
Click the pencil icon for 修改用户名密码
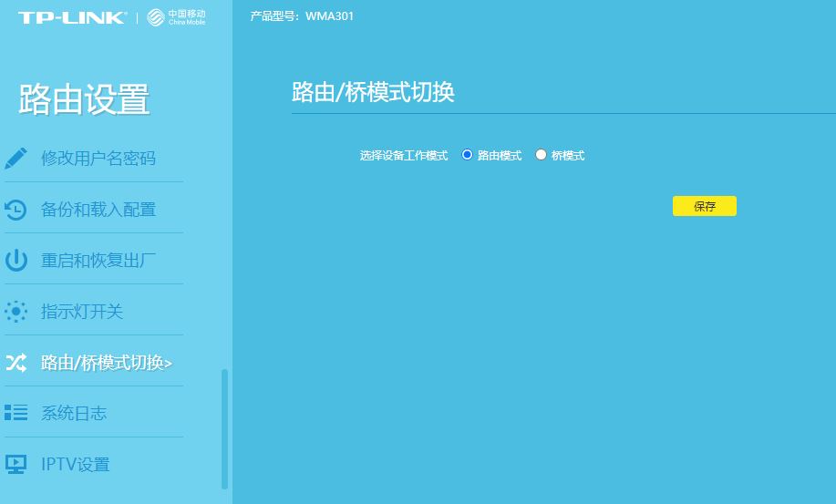[x=16, y=159]
